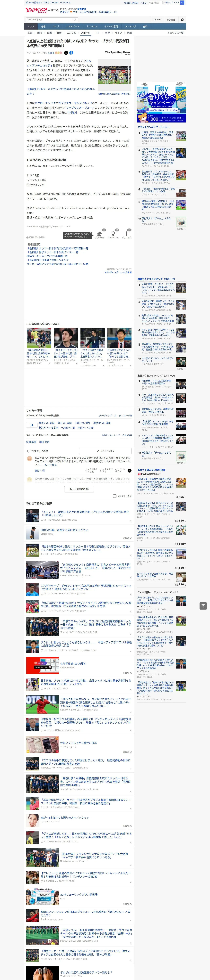
Task: Click the scroll-to-top arrow button
Action: [203, 606]
